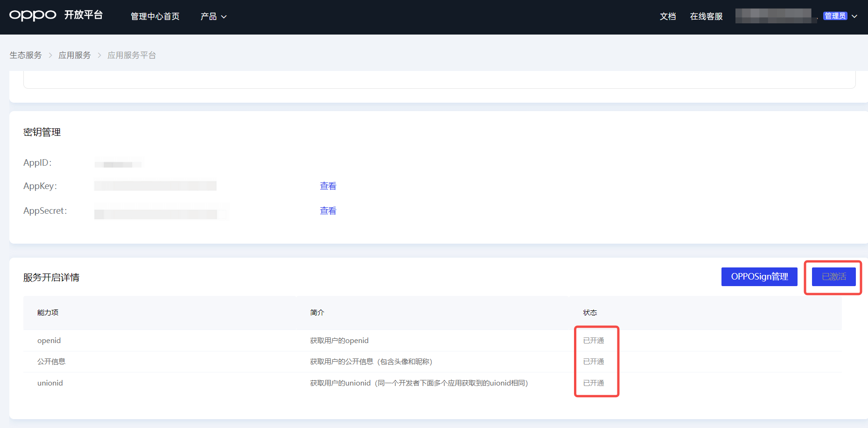Click the chevron arrow beside 产品
This screenshot has width=868, height=428.
[224, 17]
